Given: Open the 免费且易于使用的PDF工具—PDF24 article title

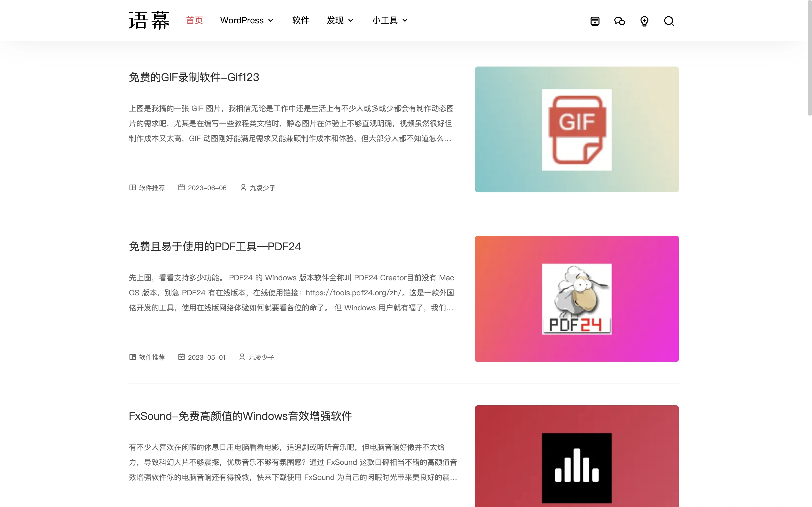Looking at the screenshot, I should [x=215, y=247].
